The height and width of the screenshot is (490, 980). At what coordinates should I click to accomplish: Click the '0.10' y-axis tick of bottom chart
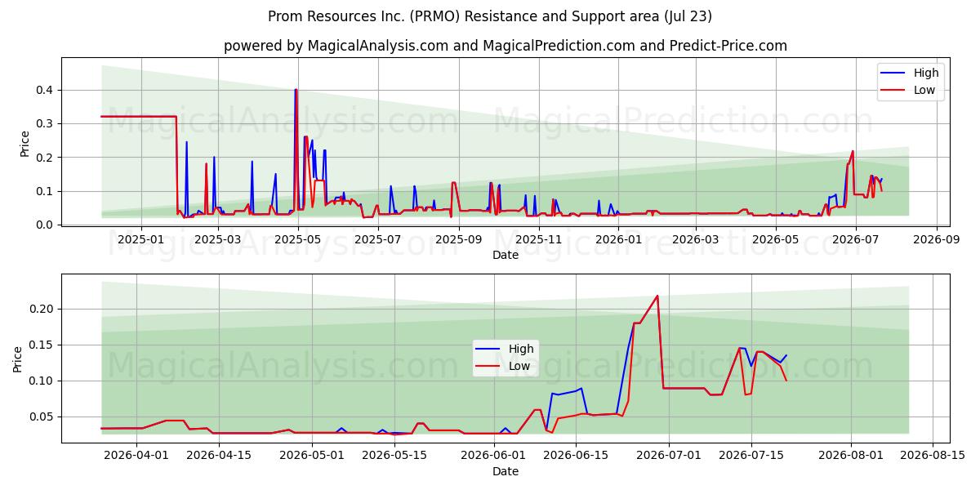coord(42,381)
